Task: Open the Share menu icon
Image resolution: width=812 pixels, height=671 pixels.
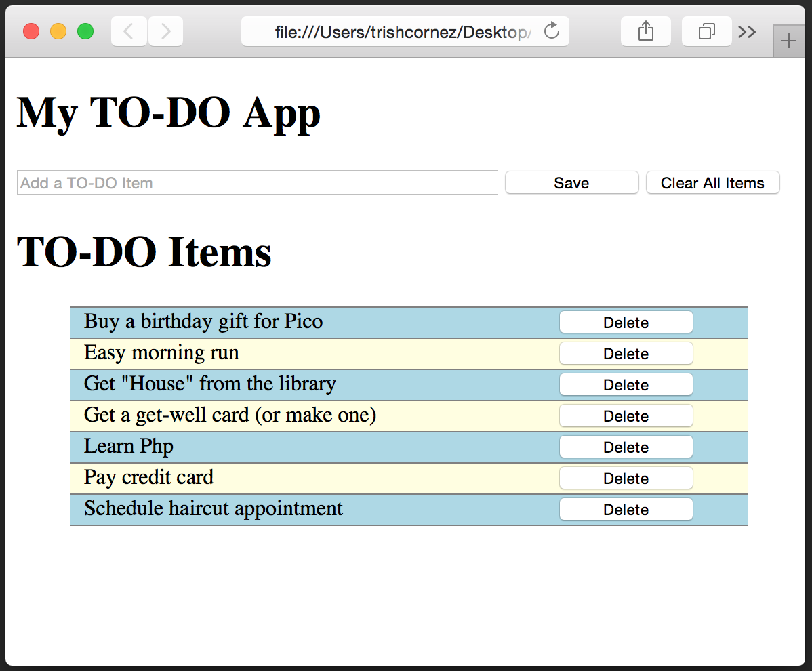Action: coord(645,31)
